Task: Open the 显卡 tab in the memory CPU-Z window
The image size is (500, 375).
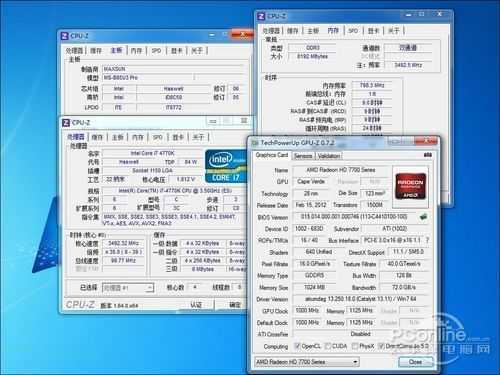Action: 373,31
